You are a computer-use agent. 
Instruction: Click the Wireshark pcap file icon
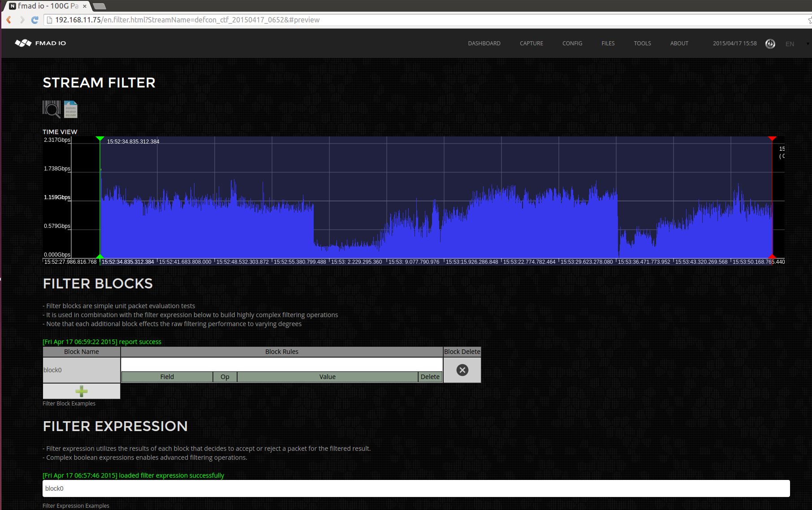point(70,109)
